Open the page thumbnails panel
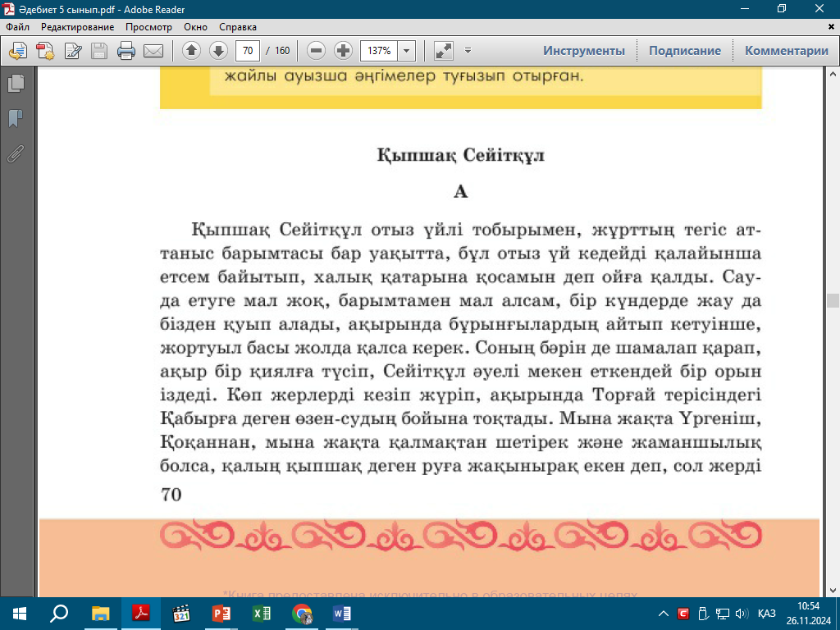The height and width of the screenshot is (630, 840). [x=15, y=84]
